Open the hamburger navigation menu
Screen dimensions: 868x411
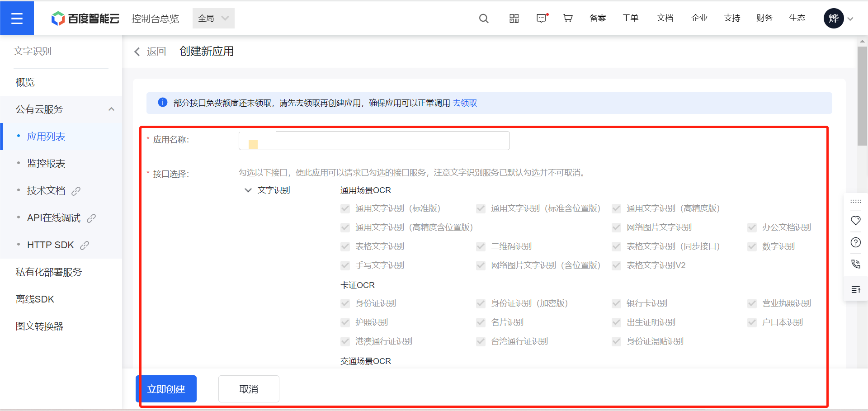(17, 18)
